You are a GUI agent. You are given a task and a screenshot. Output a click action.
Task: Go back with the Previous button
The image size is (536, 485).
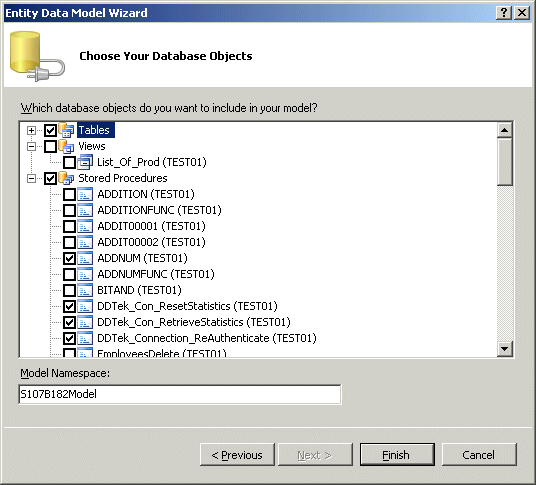[237, 455]
